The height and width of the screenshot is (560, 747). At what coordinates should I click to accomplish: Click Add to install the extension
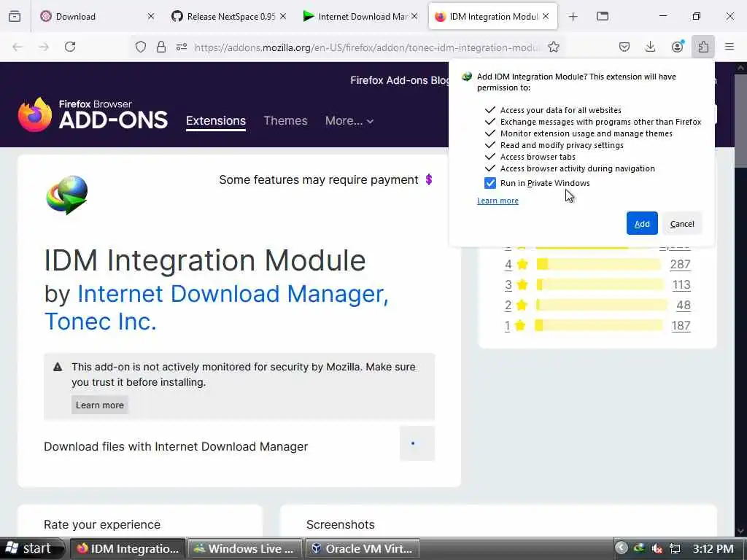[x=642, y=223]
